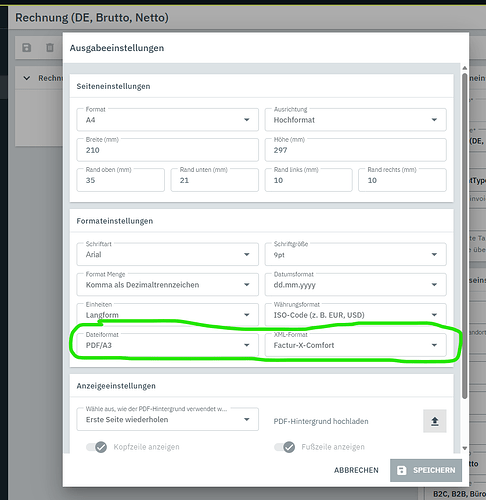This screenshot has height=500, width=486.
Task: Toggle the Kopfzeile anzeigen switch
Action: (x=97, y=447)
